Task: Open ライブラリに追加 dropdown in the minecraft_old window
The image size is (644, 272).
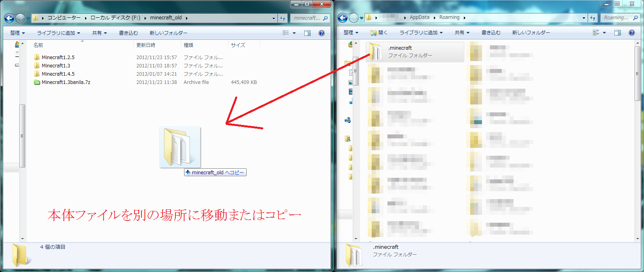Action: pyautogui.click(x=58, y=33)
